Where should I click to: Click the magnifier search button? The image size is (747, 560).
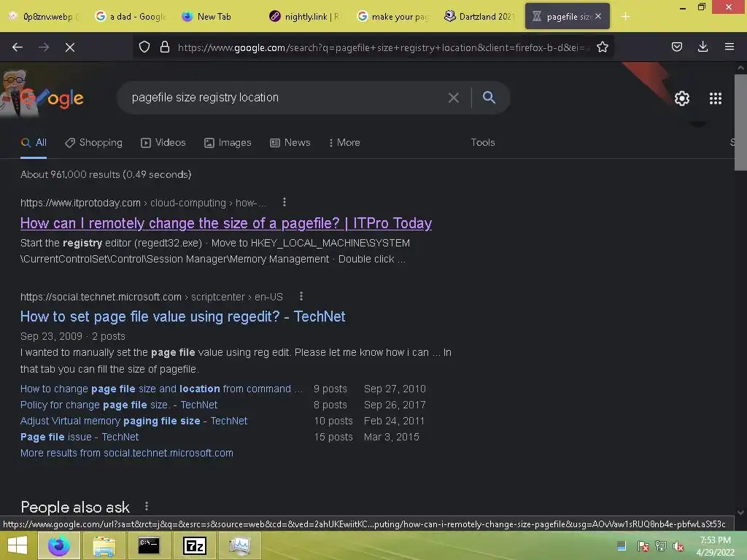tap(489, 97)
